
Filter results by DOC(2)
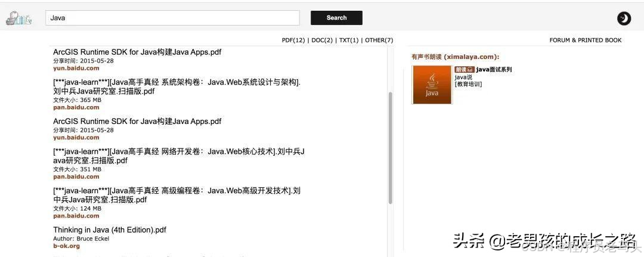pyautogui.click(x=322, y=40)
